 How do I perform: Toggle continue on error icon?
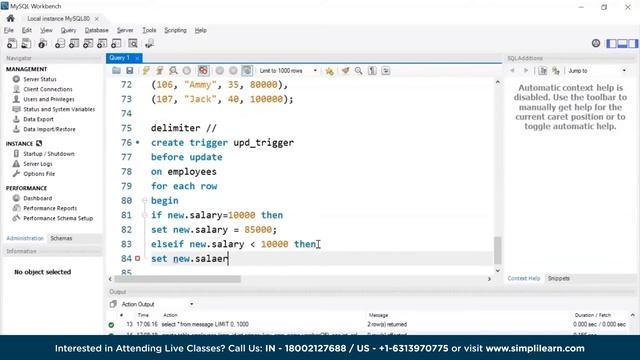click(x=203, y=71)
